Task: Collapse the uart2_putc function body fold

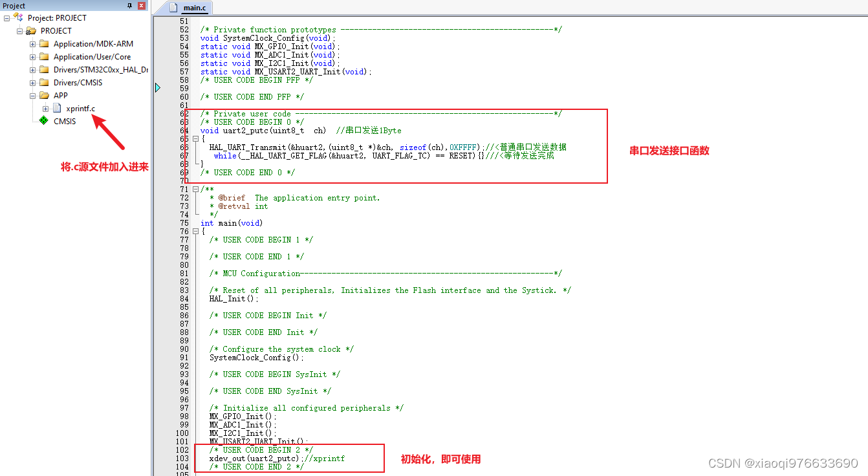Action: click(x=196, y=138)
